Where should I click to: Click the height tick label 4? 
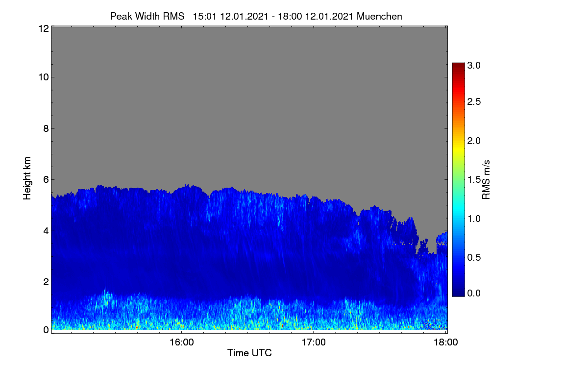(x=45, y=230)
